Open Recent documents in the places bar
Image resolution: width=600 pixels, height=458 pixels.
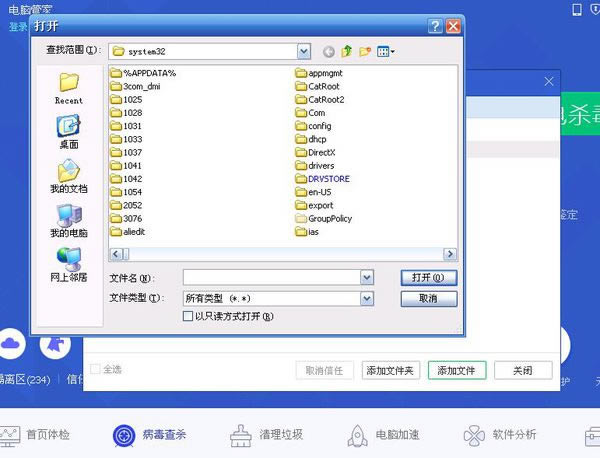[x=69, y=88]
